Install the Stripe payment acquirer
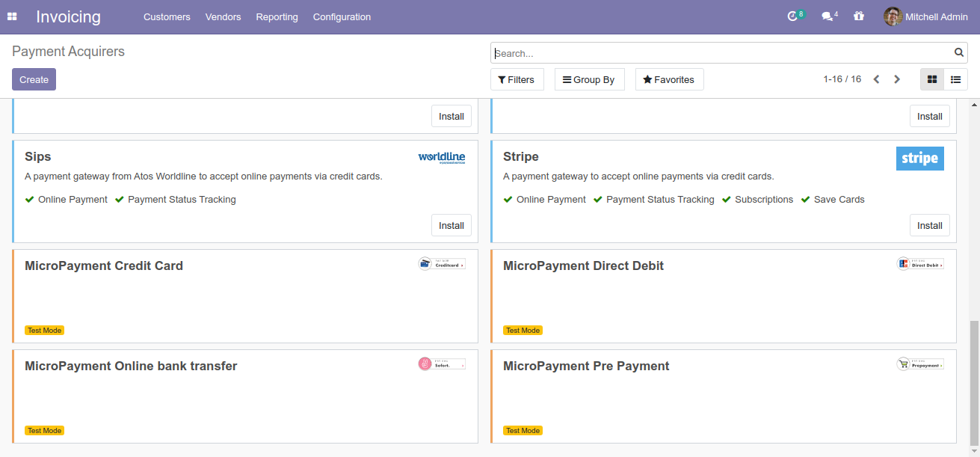The image size is (980, 457). [x=930, y=225]
